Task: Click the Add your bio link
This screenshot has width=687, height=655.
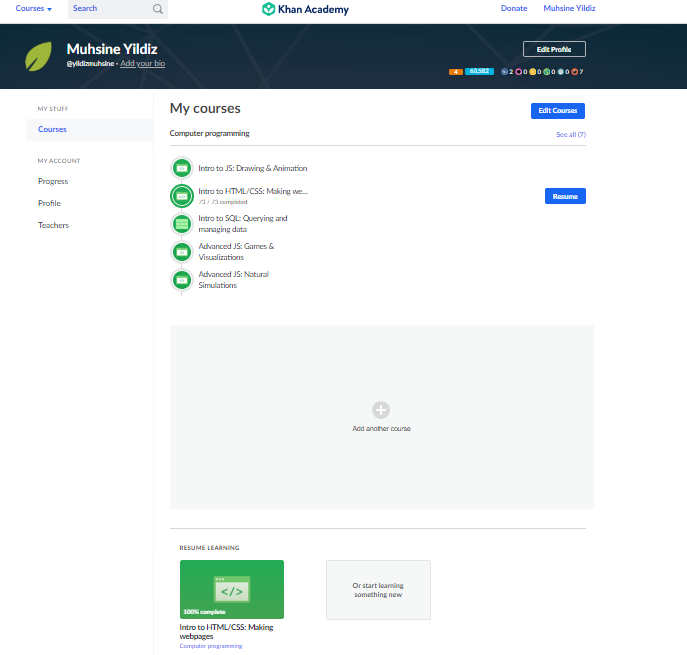Action: click(142, 64)
